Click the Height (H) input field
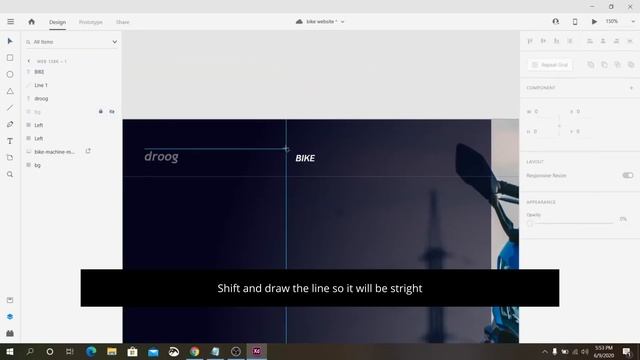Image resolution: width=640 pixels, height=360 pixels. (543, 131)
